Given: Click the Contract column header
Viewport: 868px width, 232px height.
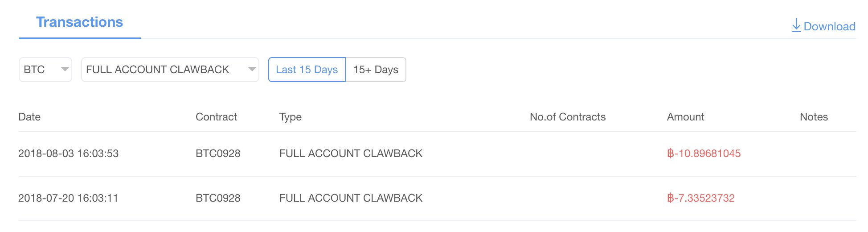Looking at the screenshot, I should coord(216,117).
